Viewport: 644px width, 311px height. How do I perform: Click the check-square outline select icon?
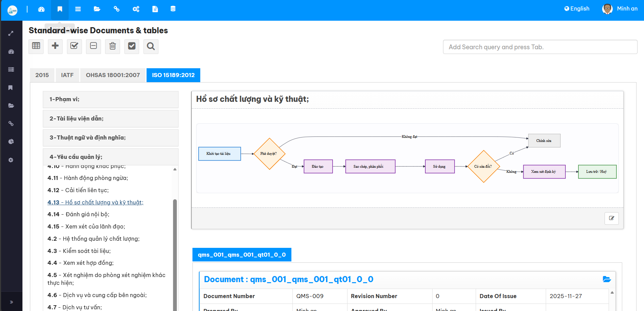click(74, 46)
